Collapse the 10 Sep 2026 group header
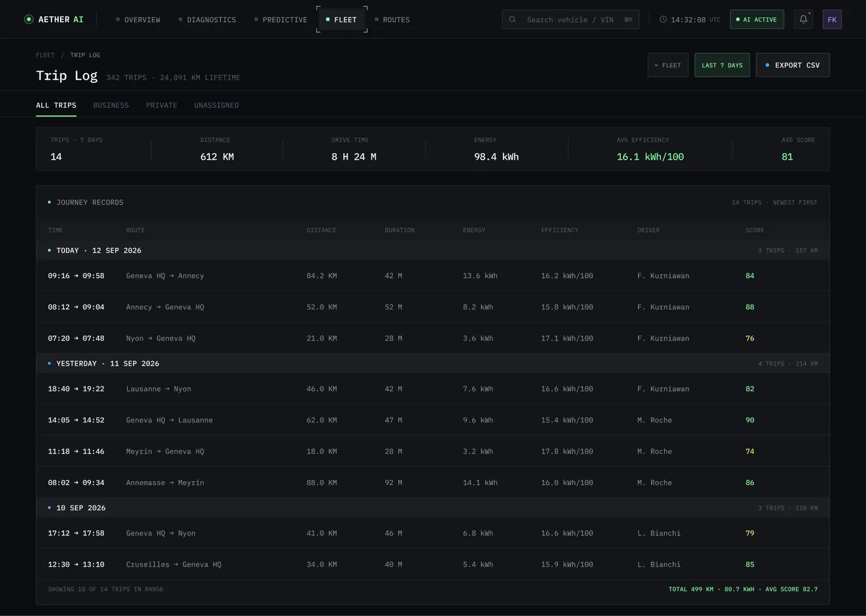Image resolution: width=866 pixels, height=616 pixels. [433, 508]
